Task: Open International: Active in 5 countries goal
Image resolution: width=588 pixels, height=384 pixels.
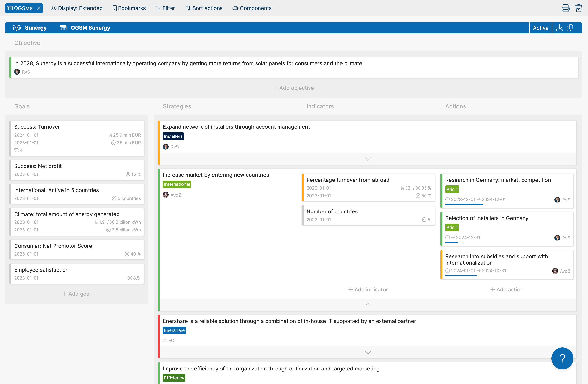Action: pos(77,194)
